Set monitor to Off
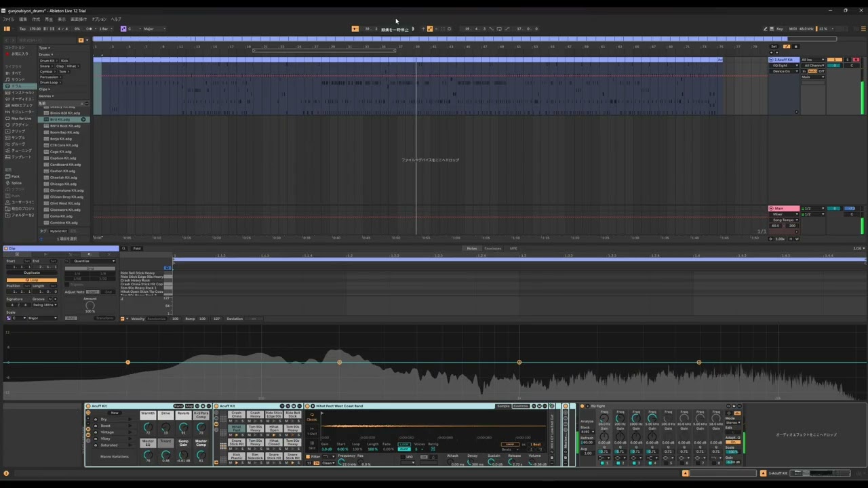The height and width of the screenshot is (488, 868). point(822,71)
